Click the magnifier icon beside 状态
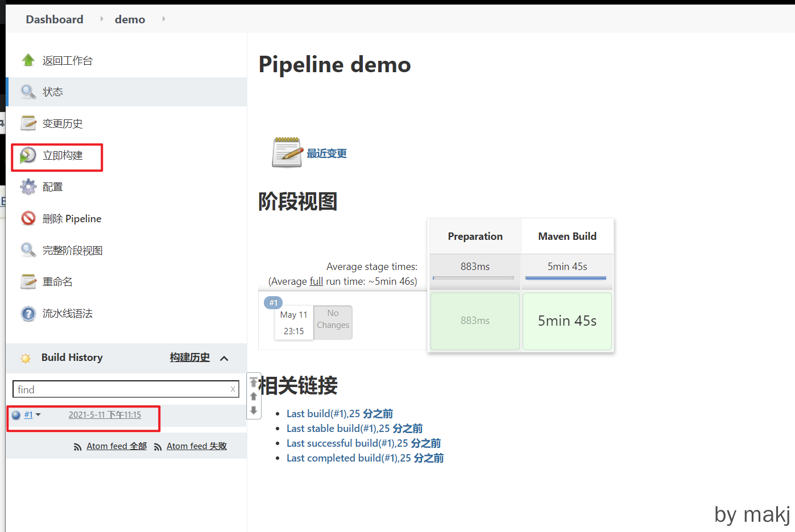795x532 pixels. [x=28, y=92]
